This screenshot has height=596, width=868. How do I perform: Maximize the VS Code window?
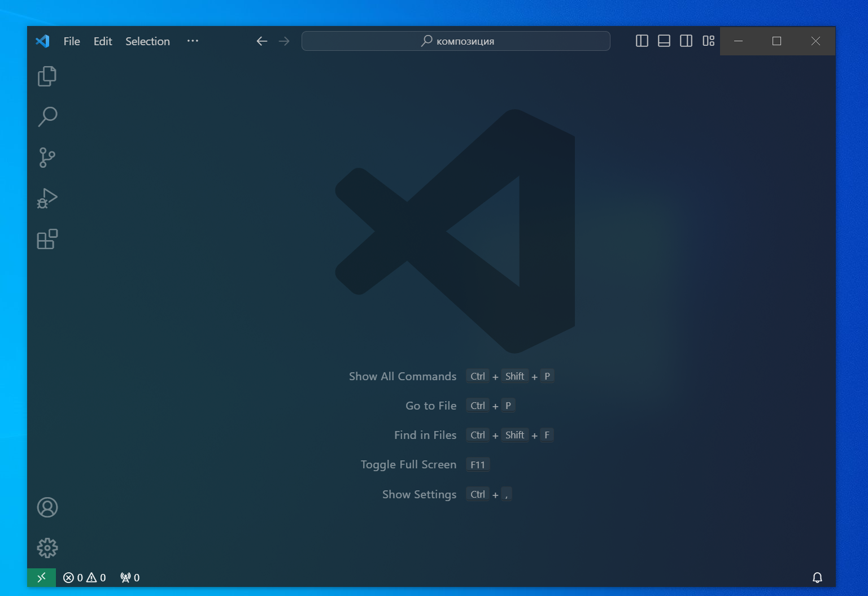(x=777, y=41)
